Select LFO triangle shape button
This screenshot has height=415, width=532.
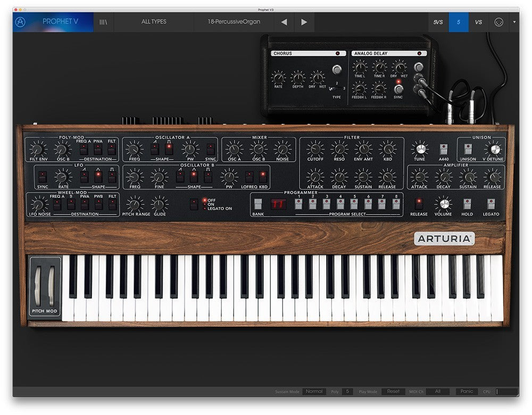click(x=98, y=177)
